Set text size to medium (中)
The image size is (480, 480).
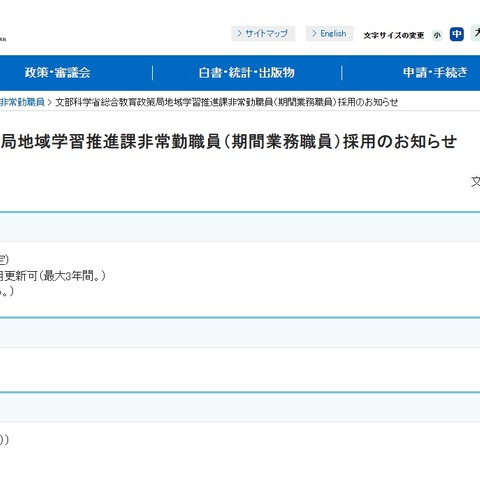coord(457,34)
